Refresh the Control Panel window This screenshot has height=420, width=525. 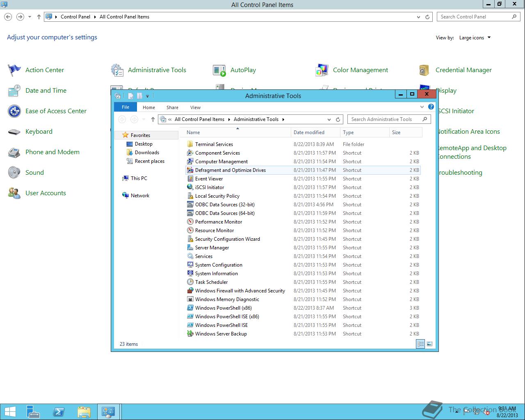coord(427,17)
